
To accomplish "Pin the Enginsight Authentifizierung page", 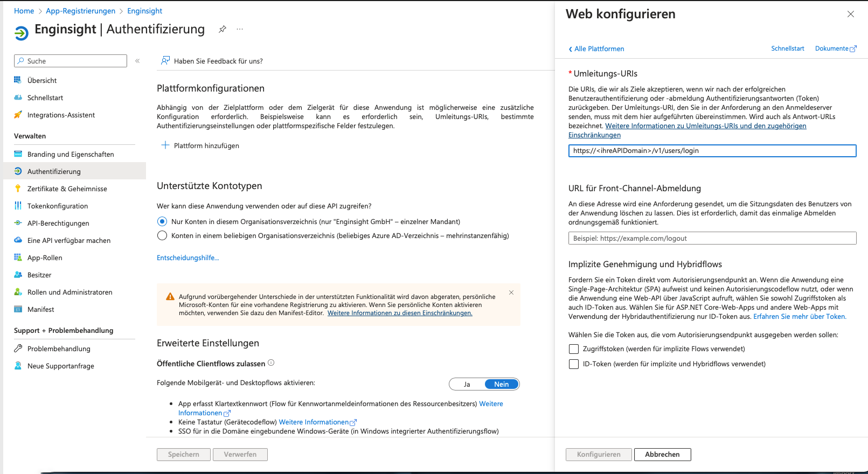I will tap(222, 29).
